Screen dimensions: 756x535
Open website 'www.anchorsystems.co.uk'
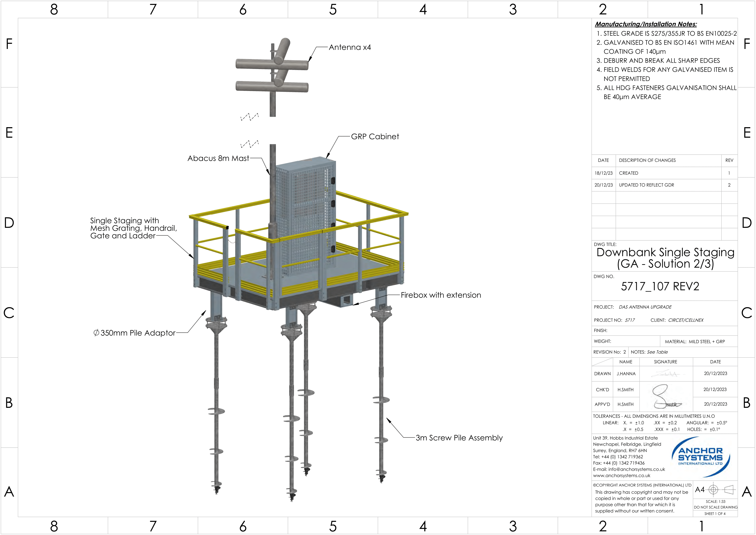[x=622, y=476]
